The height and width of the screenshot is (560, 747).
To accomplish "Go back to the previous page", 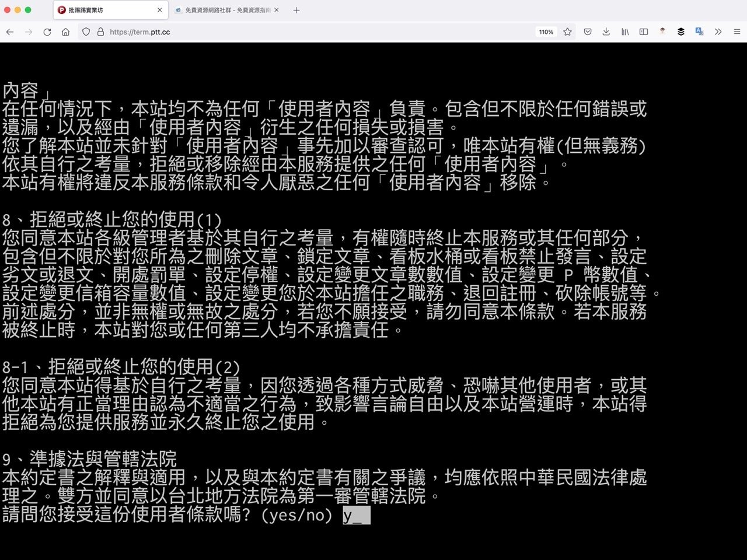I will (x=10, y=32).
